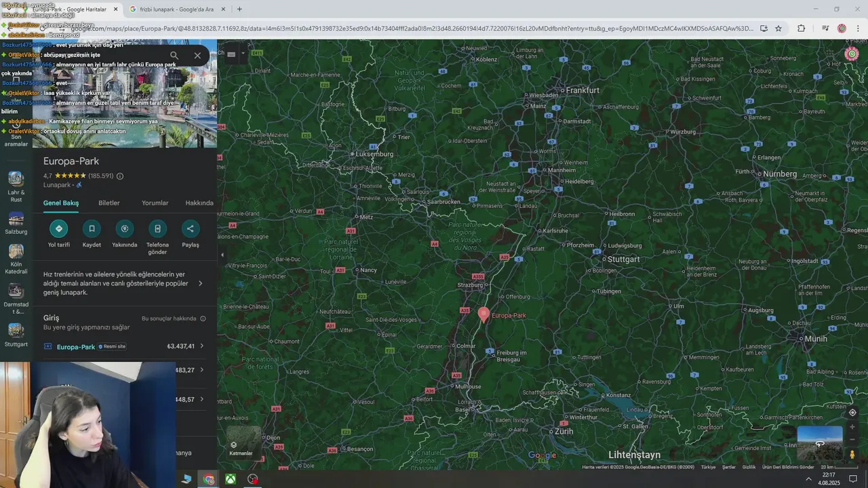Screen dimensions: 868x488
Task: Open Chrome three-dot menu
Action: (859, 28)
